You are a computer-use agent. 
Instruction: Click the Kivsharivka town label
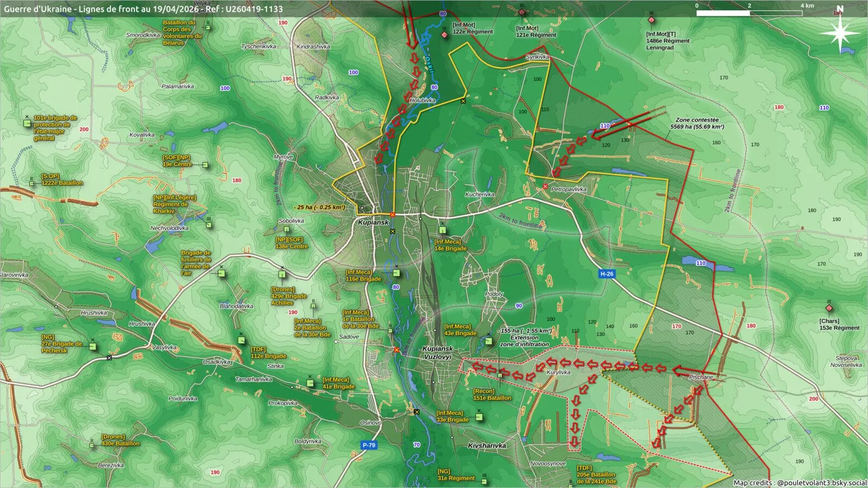487,446
